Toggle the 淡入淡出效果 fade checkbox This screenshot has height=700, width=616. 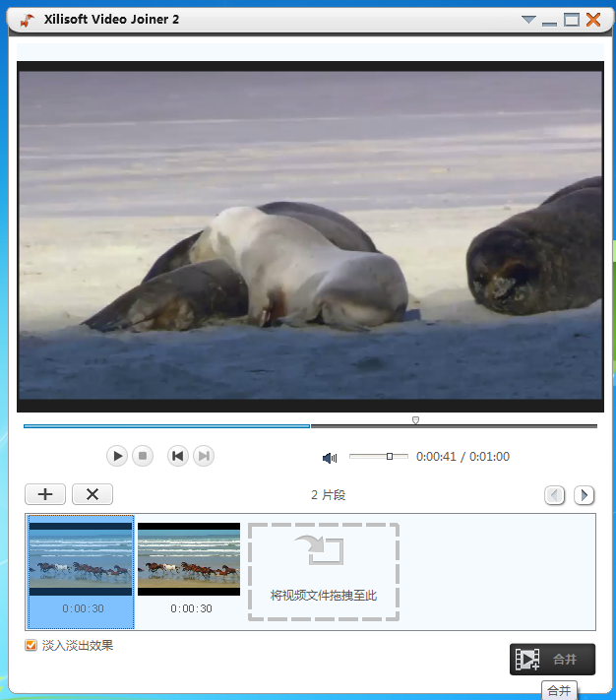pyautogui.click(x=31, y=645)
